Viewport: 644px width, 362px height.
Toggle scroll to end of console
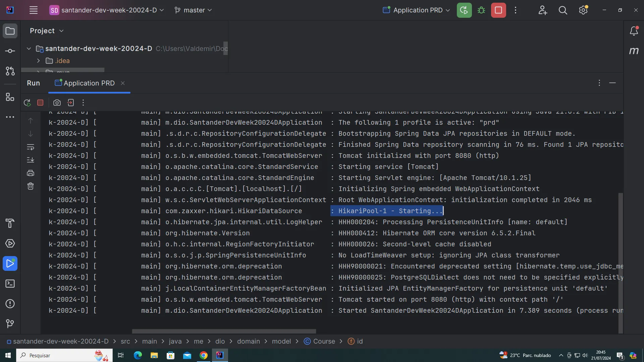31,160
